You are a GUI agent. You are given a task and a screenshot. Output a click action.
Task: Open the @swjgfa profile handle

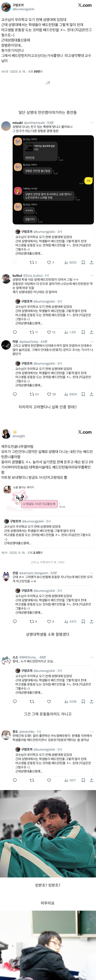coord(19,436)
